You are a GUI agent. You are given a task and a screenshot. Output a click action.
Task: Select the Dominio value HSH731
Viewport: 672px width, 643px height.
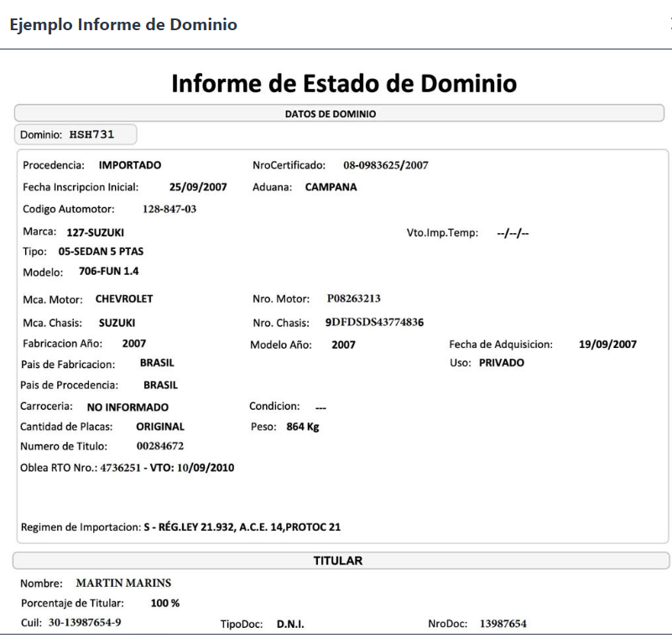pyautogui.click(x=92, y=134)
